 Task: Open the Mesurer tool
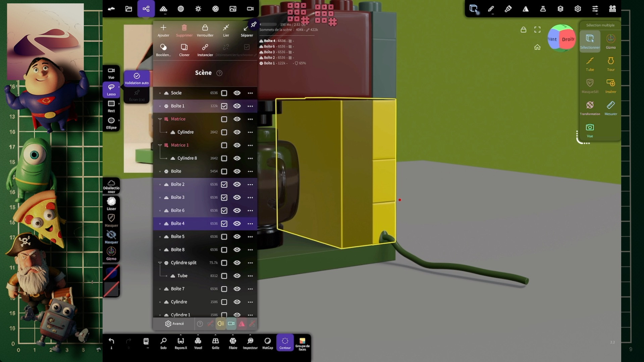[610, 108]
